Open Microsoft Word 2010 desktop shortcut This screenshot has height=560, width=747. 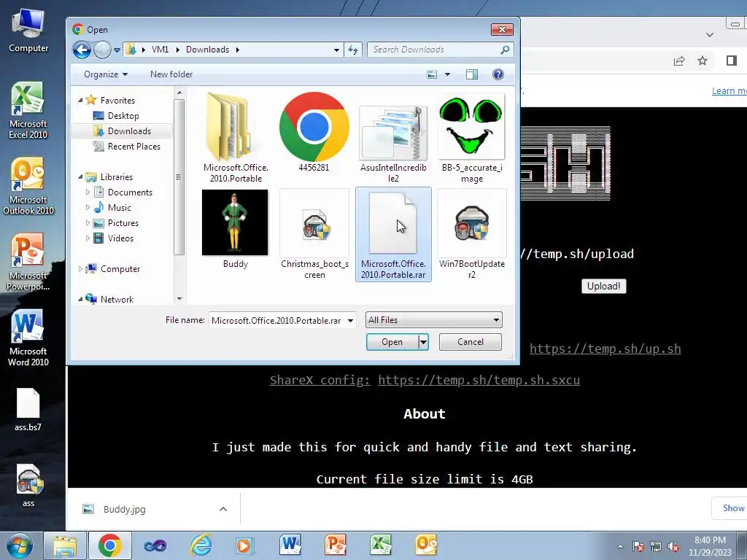[28, 338]
